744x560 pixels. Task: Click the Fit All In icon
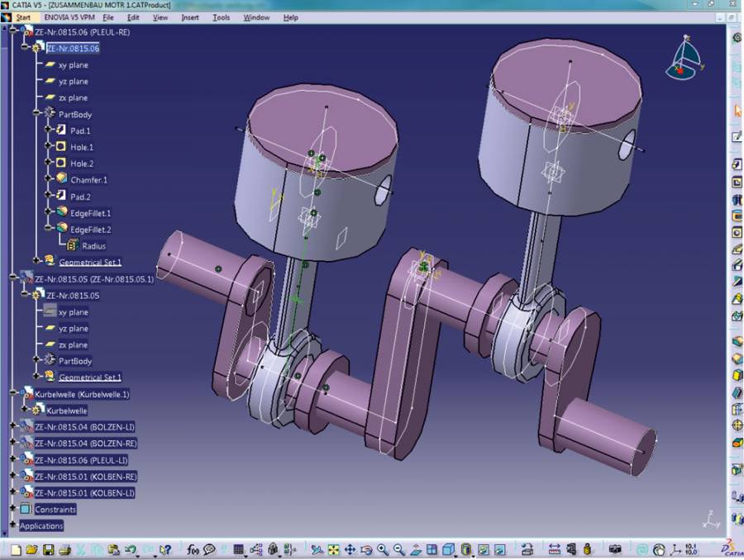[x=334, y=549]
